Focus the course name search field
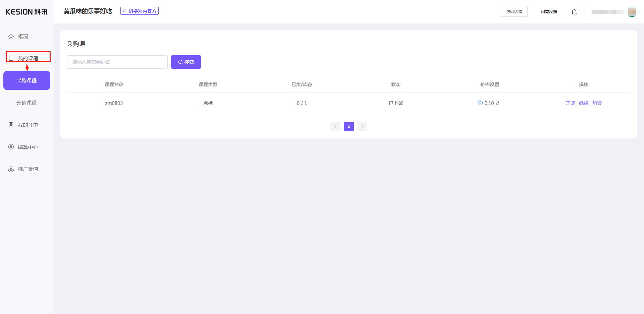Viewport: 644px width, 314px height. click(x=117, y=62)
